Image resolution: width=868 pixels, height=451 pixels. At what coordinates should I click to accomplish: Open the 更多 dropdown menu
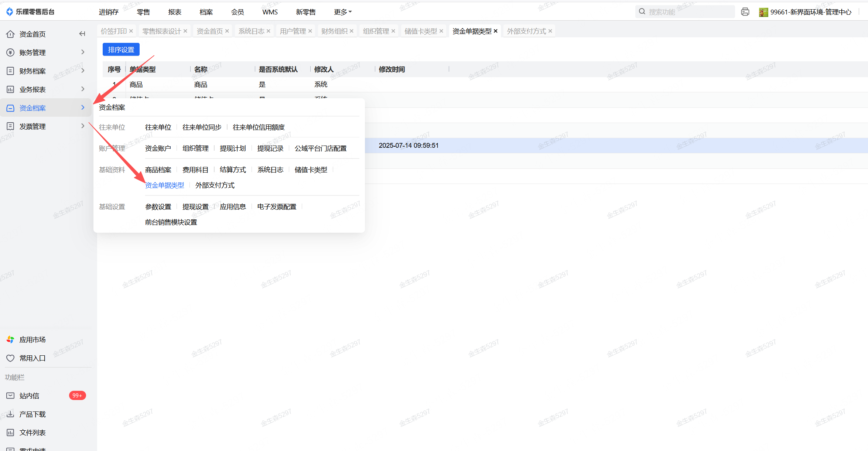[342, 12]
